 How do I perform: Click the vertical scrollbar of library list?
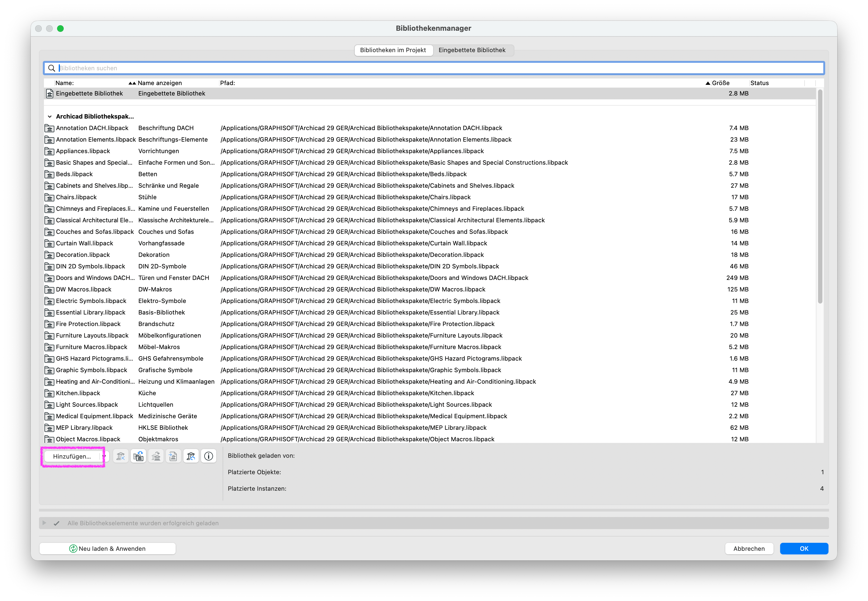click(820, 196)
